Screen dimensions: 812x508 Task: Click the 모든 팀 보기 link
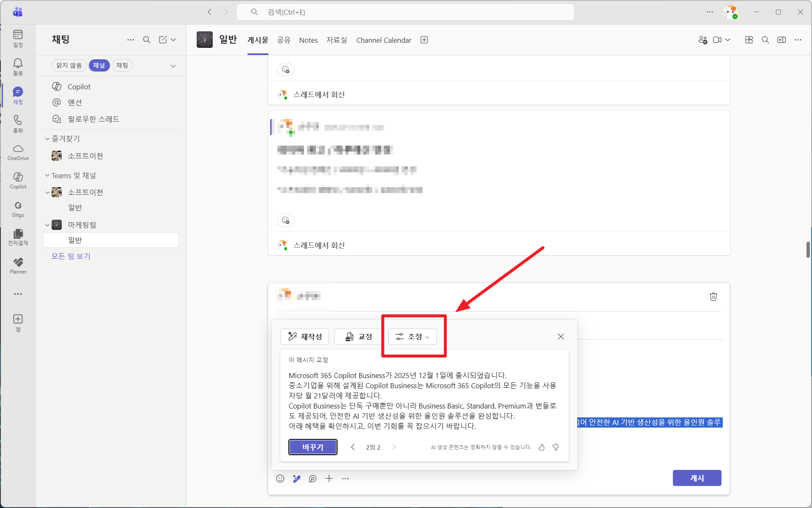71,256
